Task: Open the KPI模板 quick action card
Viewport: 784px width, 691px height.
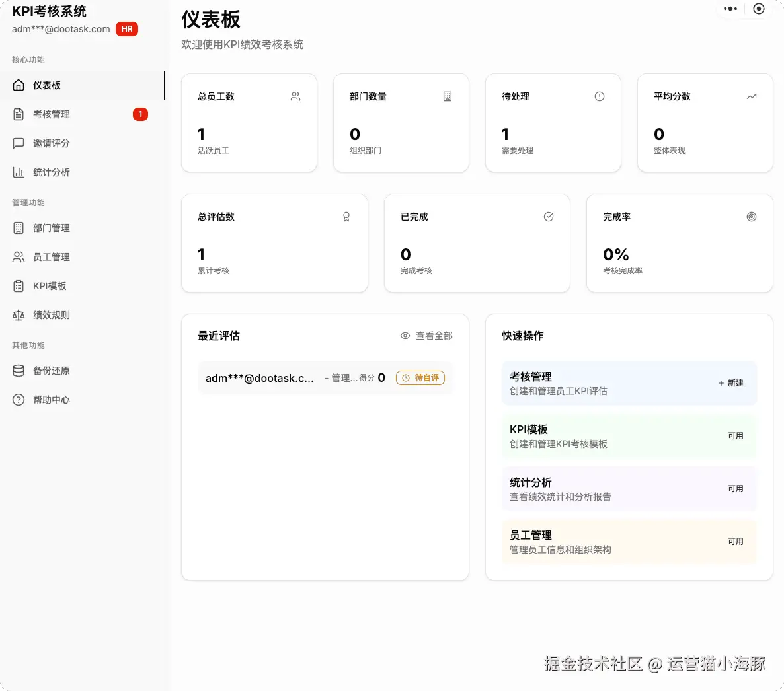Action: pyautogui.click(x=629, y=436)
